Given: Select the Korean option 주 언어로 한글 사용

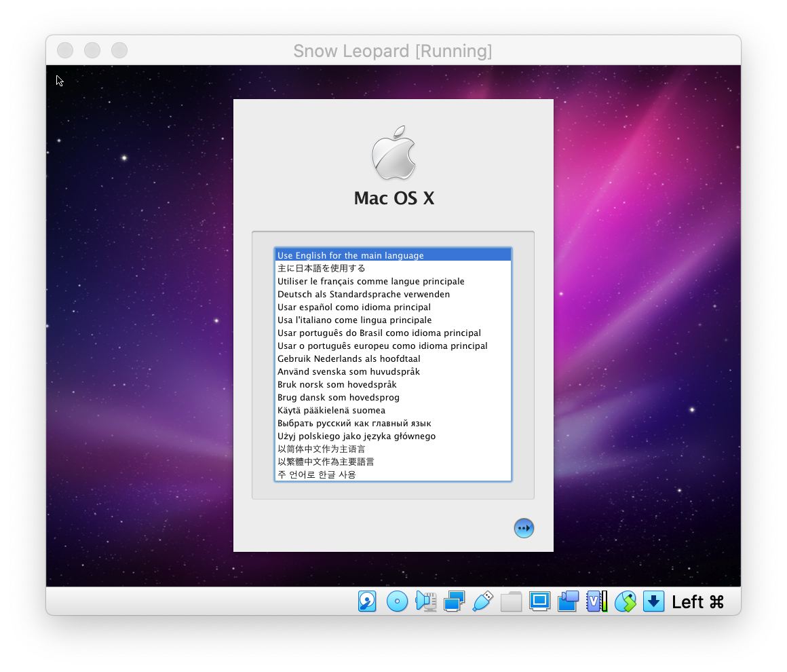Looking at the screenshot, I should coord(393,474).
